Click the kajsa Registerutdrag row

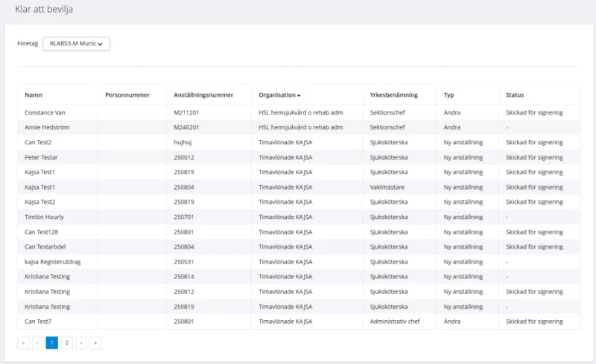click(x=51, y=262)
